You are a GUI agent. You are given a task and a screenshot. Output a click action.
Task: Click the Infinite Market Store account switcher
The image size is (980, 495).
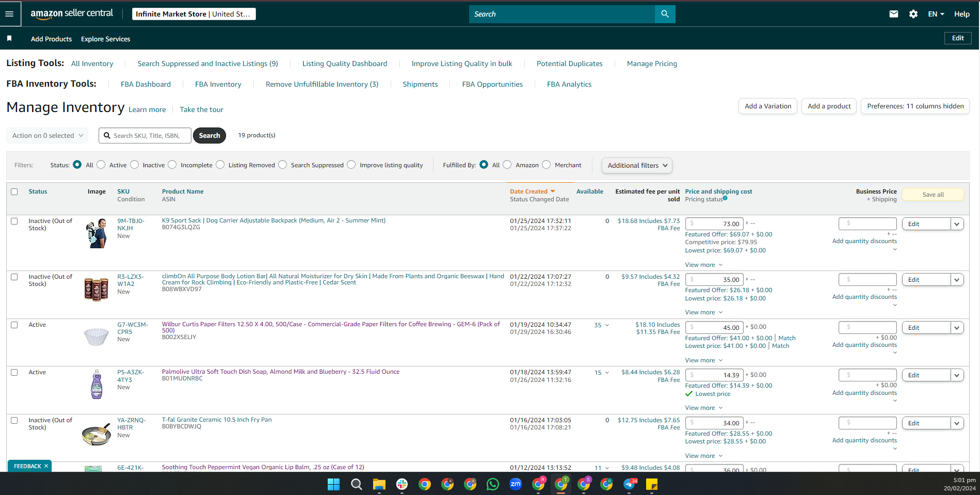tap(194, 14)
